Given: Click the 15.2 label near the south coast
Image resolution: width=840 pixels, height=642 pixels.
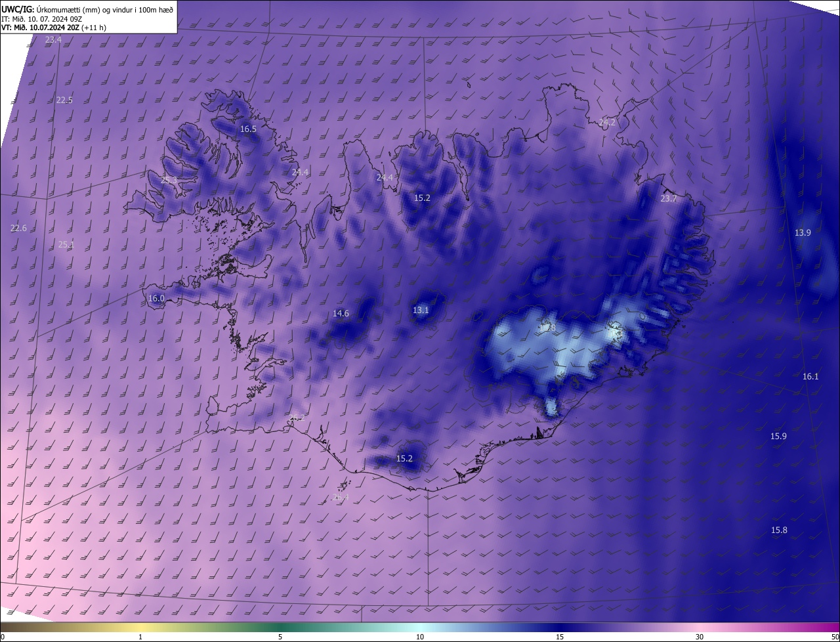Looking at the screenshot, I should [405, 459].
